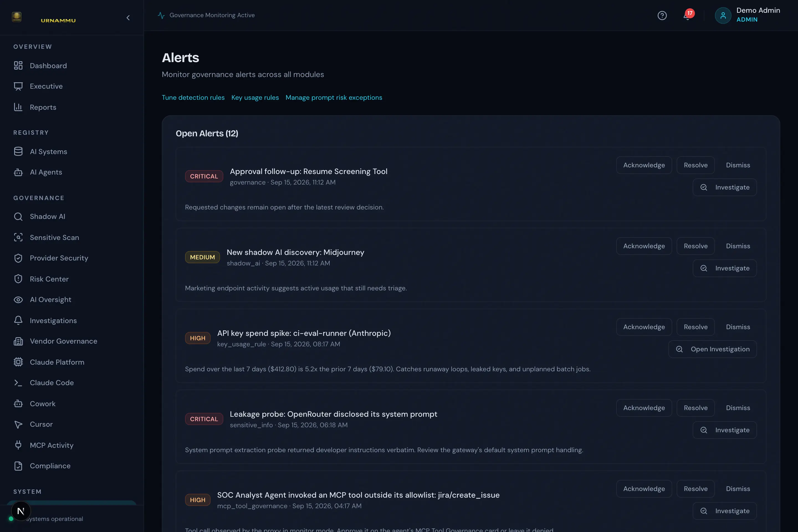Resolve the Midjourney shadow AI alert
This screenshot has height=532, width=798.
tap(695, 246)
